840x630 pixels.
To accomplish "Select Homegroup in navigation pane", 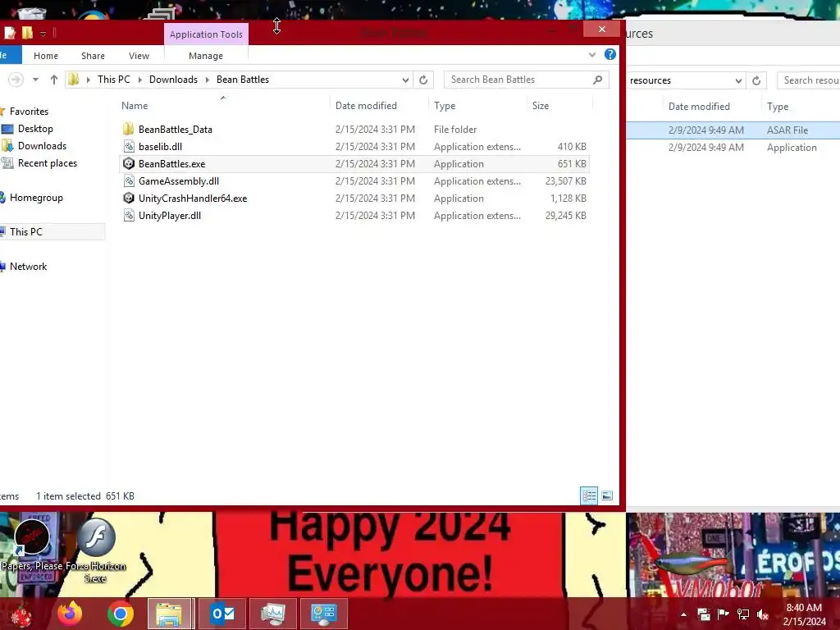I will [36, 198].
